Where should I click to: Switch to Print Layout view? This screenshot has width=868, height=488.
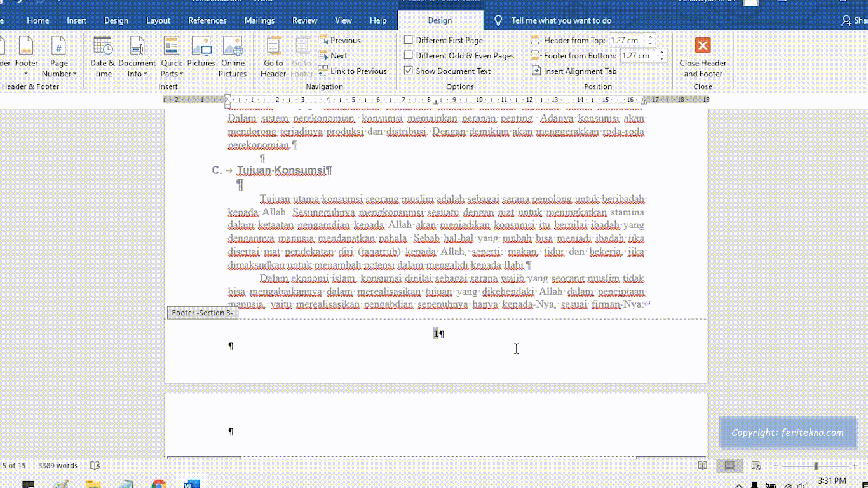(729, 466)
